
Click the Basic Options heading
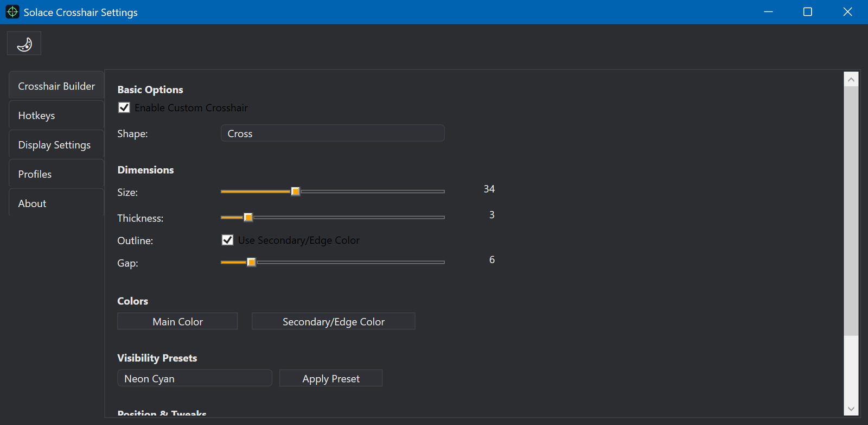[x=150, y=90]
